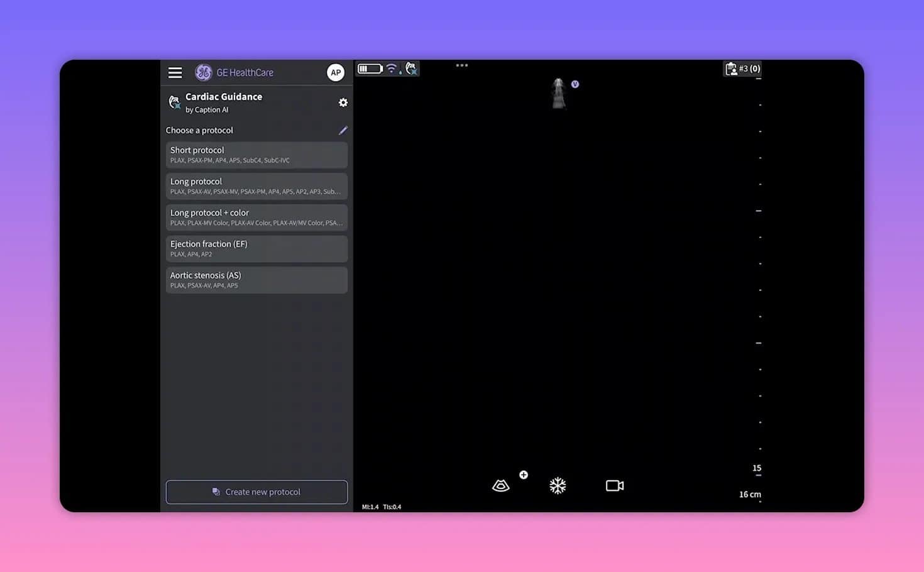This screenshot has width=924, height=572.
Task: Click the GE HealthCare logo
Action: coord(234,72)
